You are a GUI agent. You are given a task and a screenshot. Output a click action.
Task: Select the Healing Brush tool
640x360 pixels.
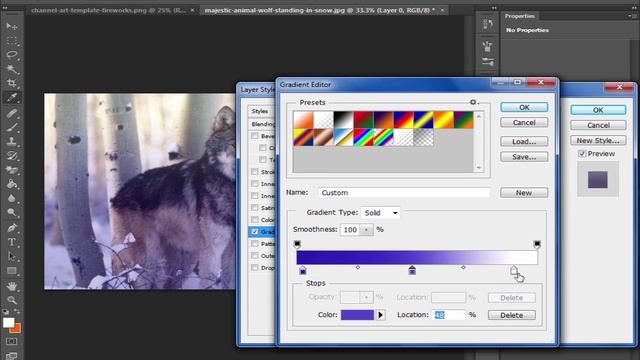click(11, 113)
